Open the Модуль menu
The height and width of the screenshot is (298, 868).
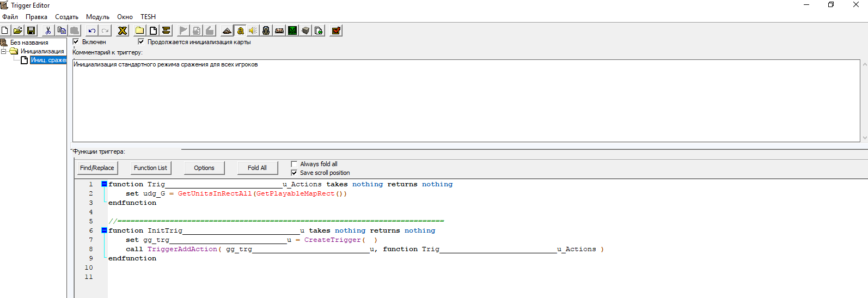click(97, 17)
